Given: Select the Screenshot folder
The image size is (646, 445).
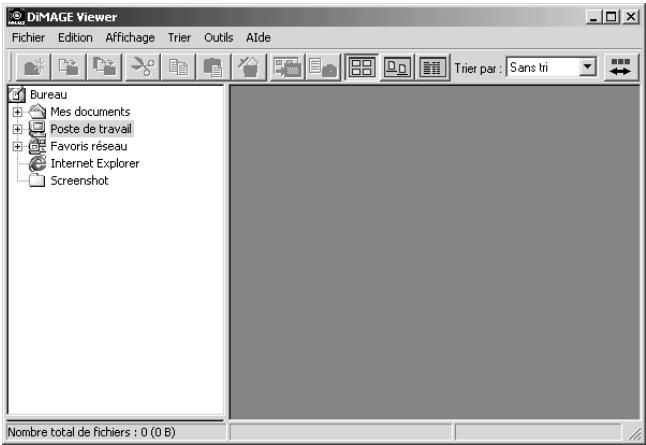Looking at the screenshot, I should tap(80, 180).
